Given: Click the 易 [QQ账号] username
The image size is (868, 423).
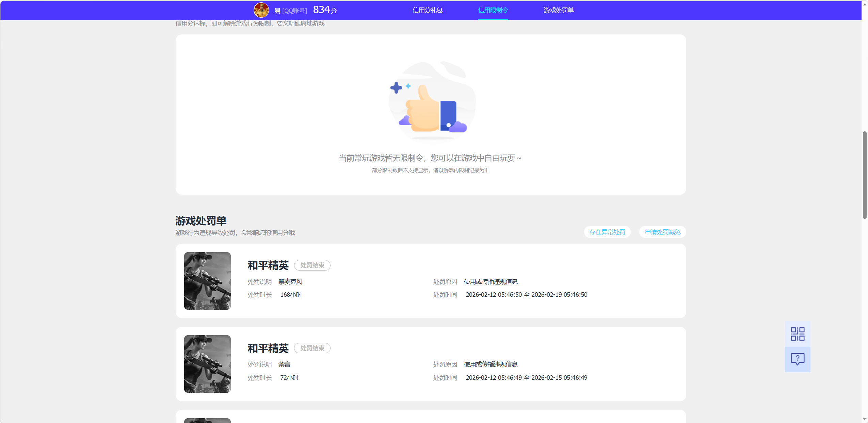Looking at the screenshot, I should pyautogui.click(x=290, y=11).
